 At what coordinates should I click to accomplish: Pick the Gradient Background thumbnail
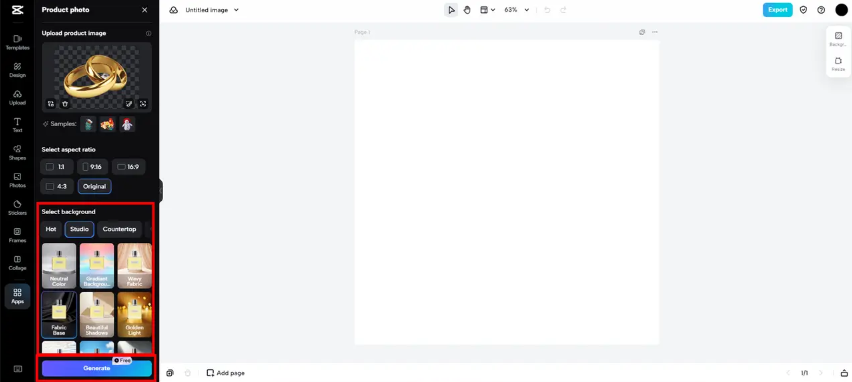97,265
